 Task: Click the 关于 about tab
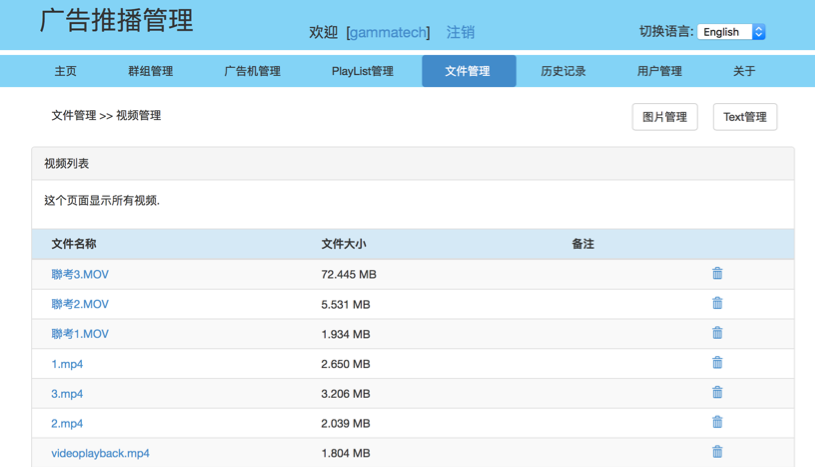[744, 72]
